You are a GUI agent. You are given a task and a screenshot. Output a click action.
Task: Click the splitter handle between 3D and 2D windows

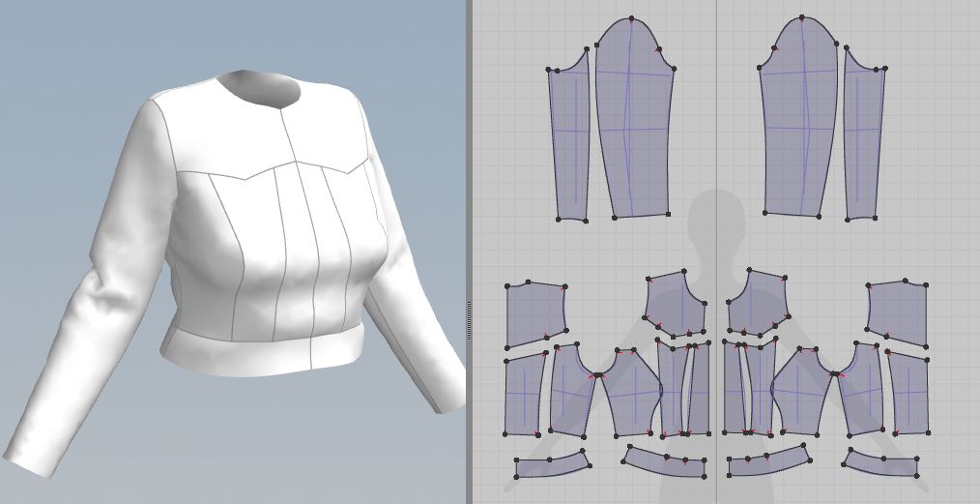tap(469, 320)
